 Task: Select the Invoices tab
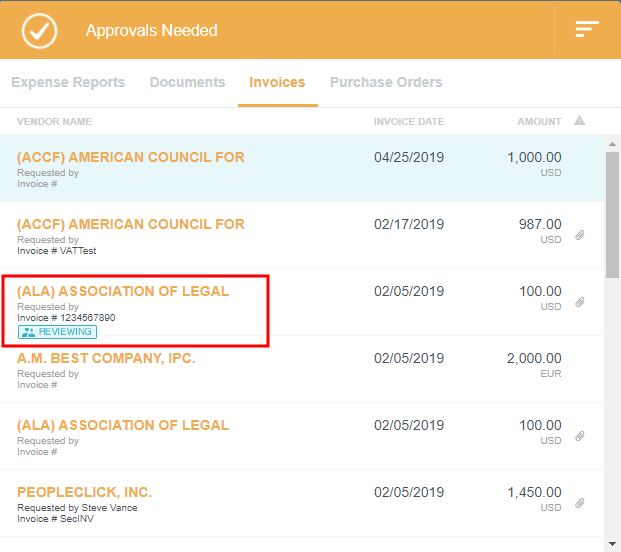coord(277,82)
